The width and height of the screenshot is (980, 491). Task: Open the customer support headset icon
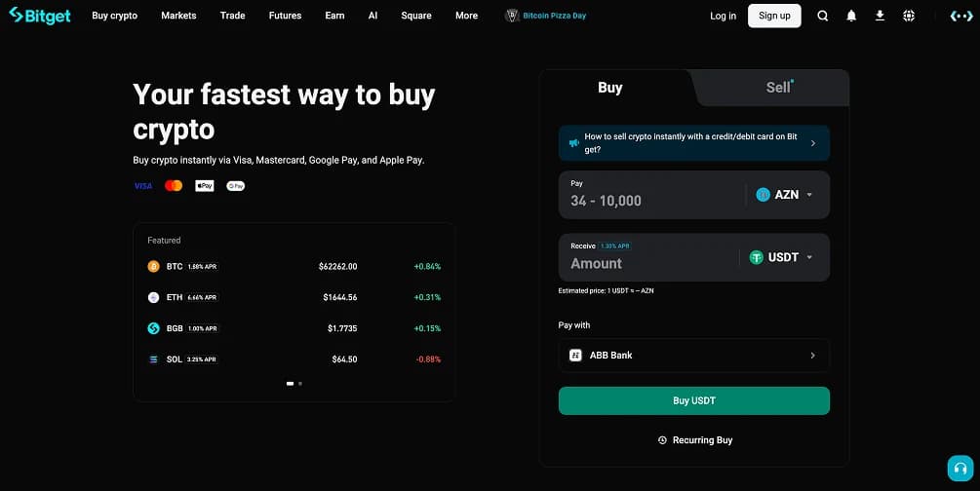[x=960, y=468]
